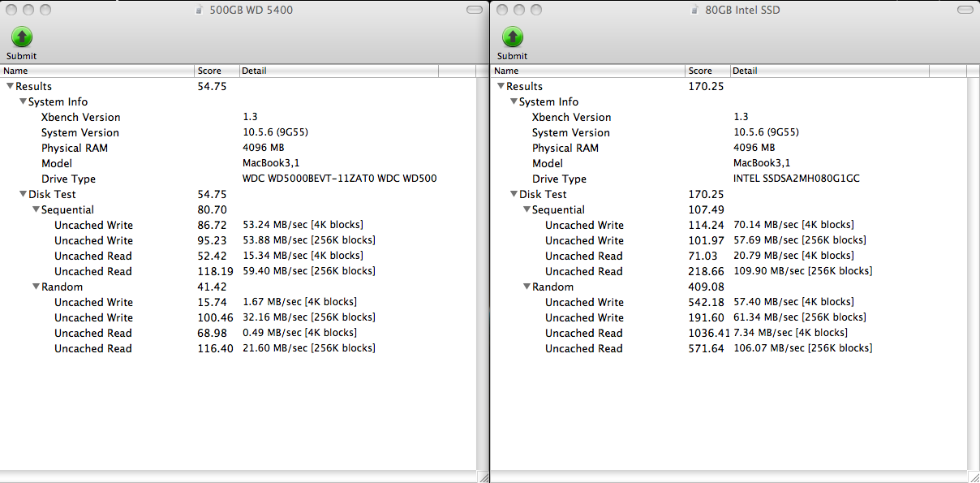This screenshot has width=980, height=483.
Task: Click Sequential score 80.70
Action: click(212, 209)
